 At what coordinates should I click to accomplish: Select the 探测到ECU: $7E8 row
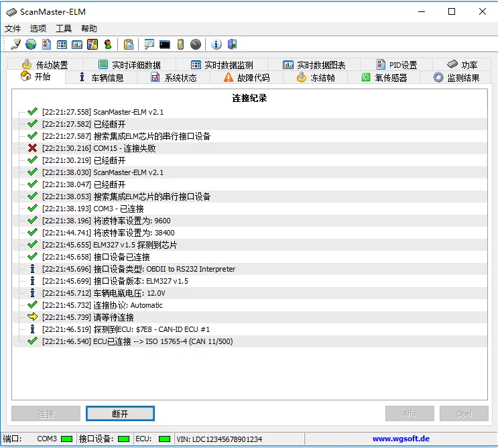point(250,329)
